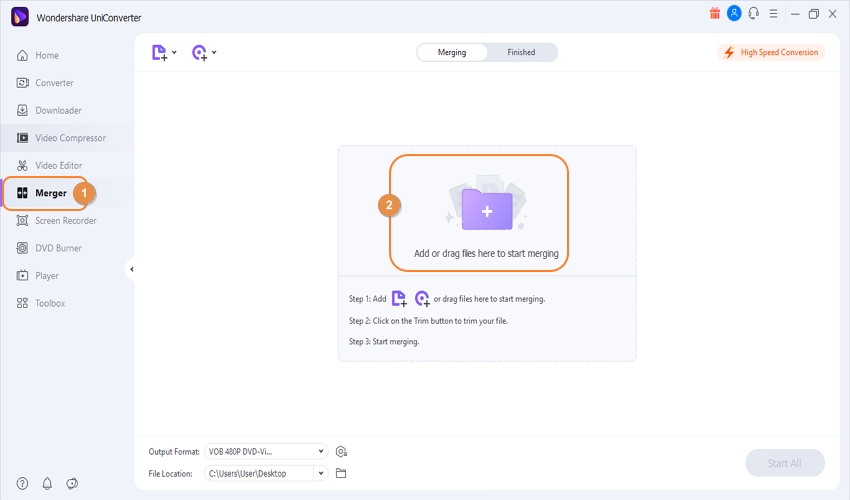Image resolution: width=850 pixels, height=500 pixels.
Task: Click the Video Editor scissors icon
Action: 22,165
